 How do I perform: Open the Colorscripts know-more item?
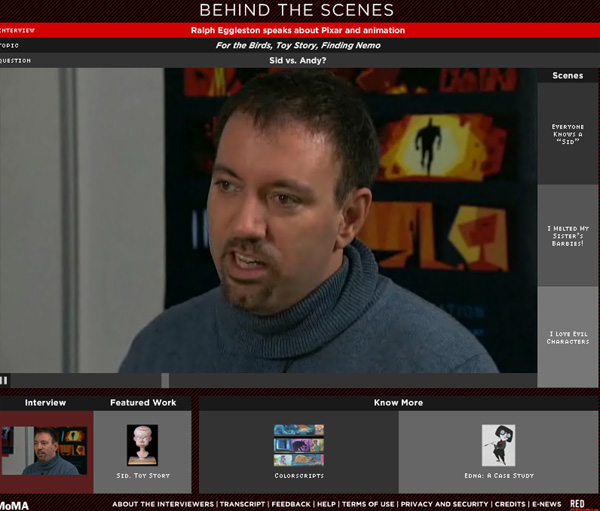(299, 452)
